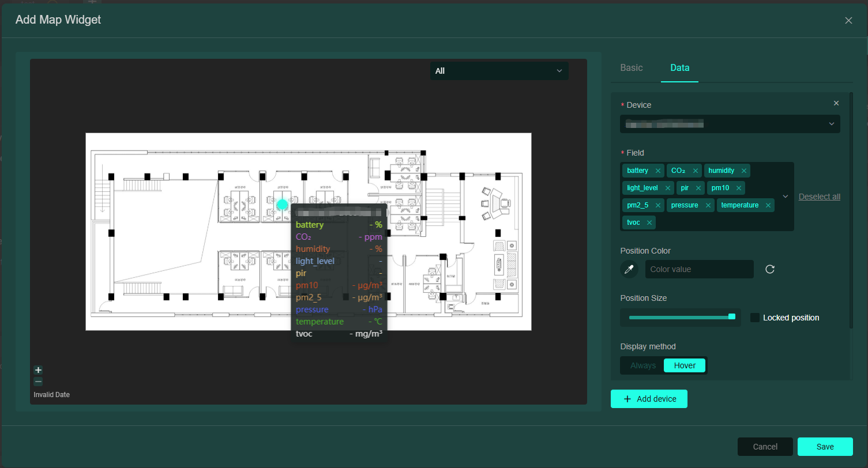Click the eyedropper color picker icon
868x468 pixels.
pos(629,269)
